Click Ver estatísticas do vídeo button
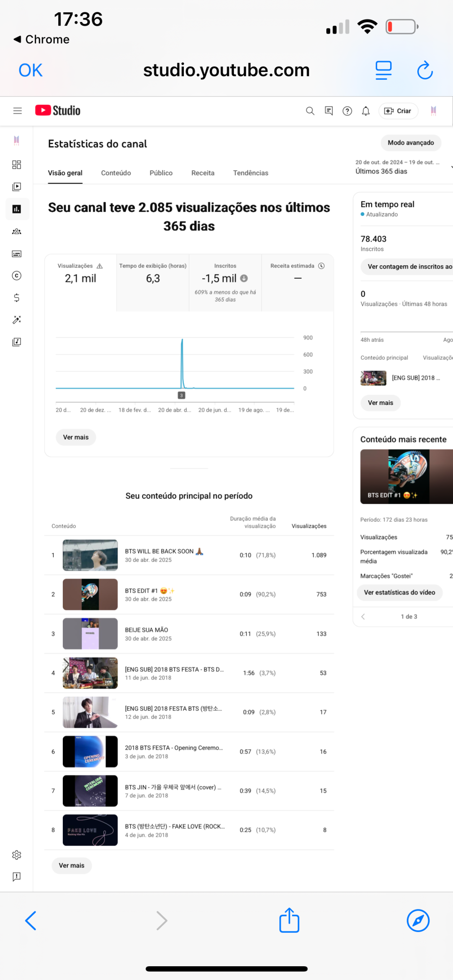The width and height of the screenshot is (453, 980). pyautogui.click(x=399, y=592)
